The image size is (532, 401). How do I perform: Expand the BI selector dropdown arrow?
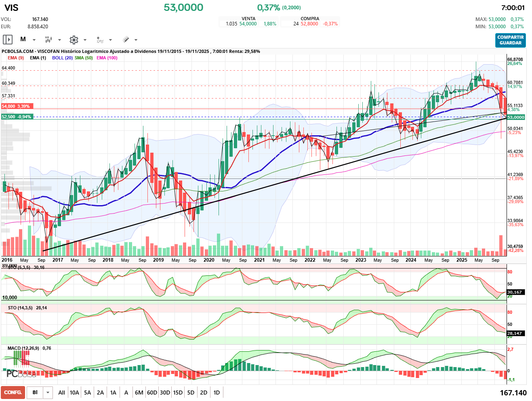48,393
